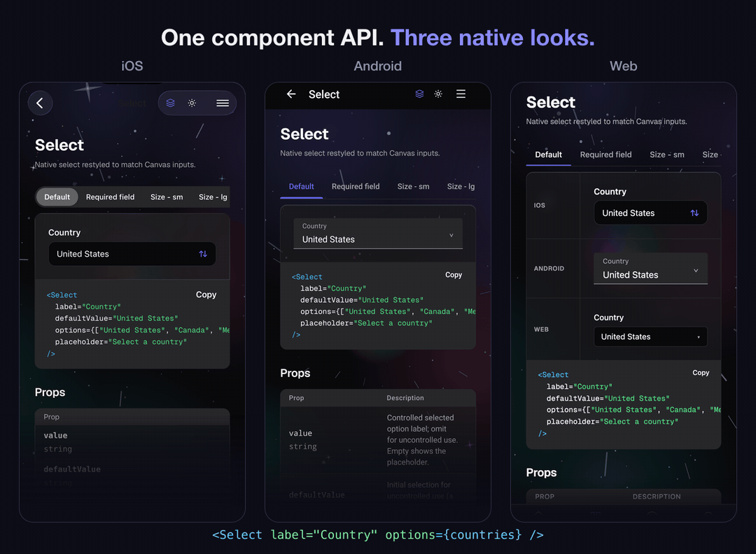Screen dimensions: 756x554
Task: Click the 'Select' title in the Android app bar
Action: tap(324, 94)
